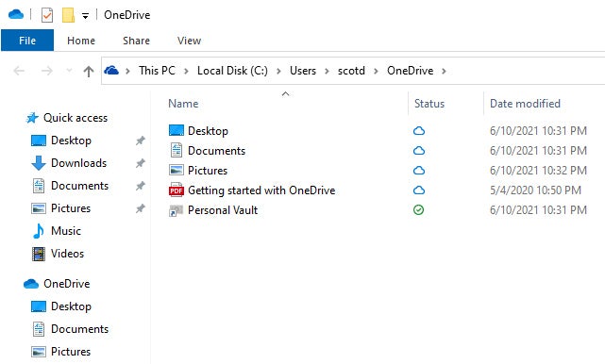
Task: Expand the chevron after Local Disk (C:)
Action: tap(278, 71)
